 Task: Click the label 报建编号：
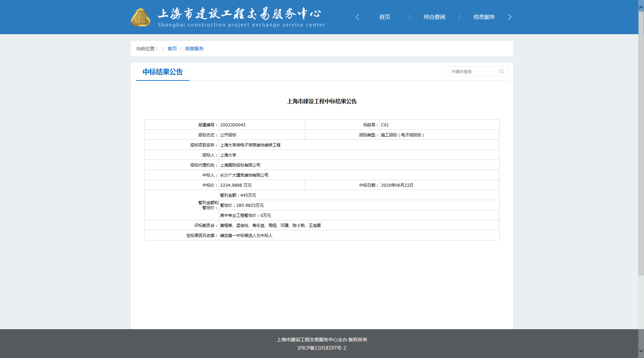click(x=208, y=125)
